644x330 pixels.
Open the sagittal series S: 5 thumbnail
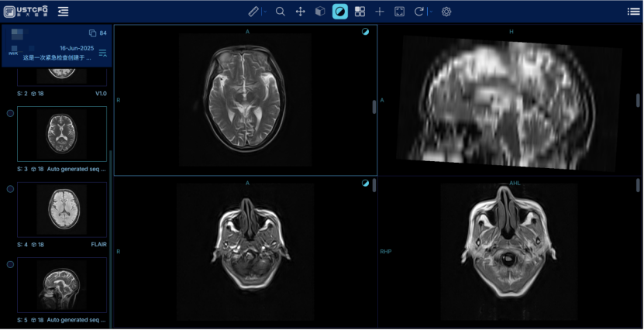(x=62, y=285)
